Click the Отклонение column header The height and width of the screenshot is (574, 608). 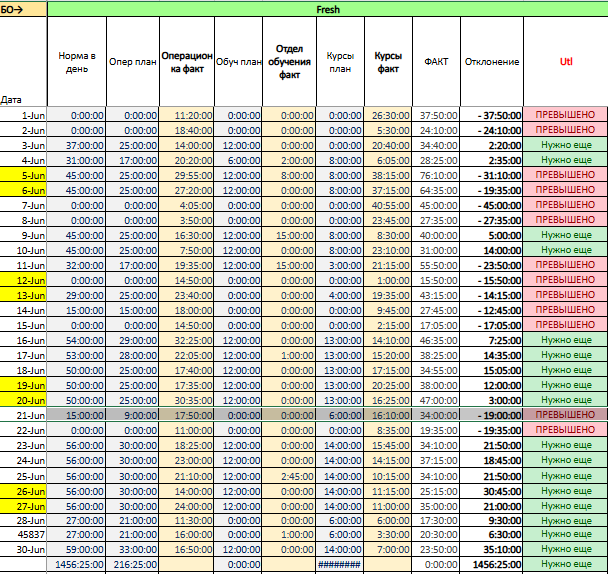(x=492, y=62)
